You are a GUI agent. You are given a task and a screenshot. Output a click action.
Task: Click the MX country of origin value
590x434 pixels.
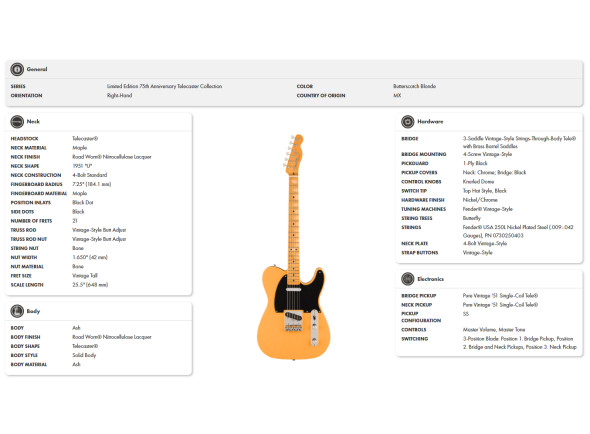click(x=397, y=95)
